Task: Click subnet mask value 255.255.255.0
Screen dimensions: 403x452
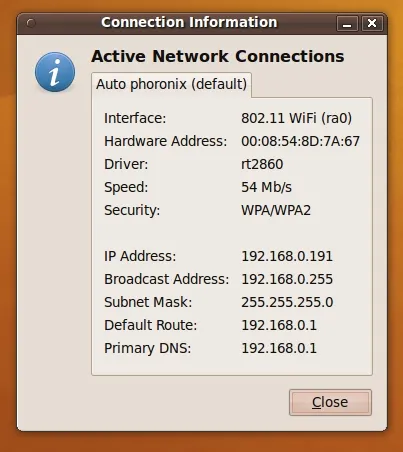Action: point(287,302)
